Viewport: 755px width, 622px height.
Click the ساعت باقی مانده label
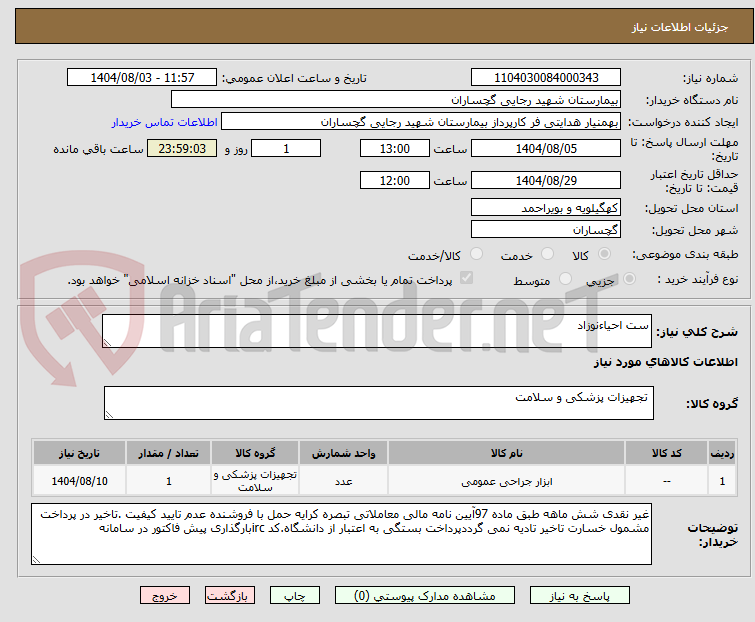click(x=98, y=149)
